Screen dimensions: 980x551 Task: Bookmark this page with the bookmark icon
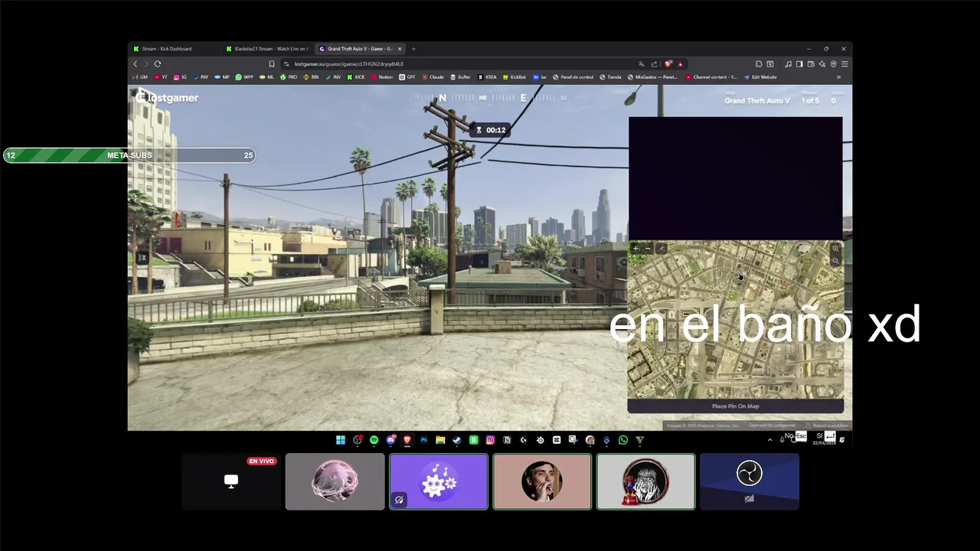271,64
